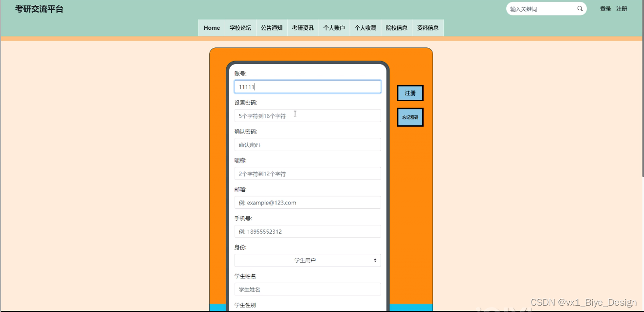
Task: Click the 手机号 input field
Action: click(x=308, y=231)
